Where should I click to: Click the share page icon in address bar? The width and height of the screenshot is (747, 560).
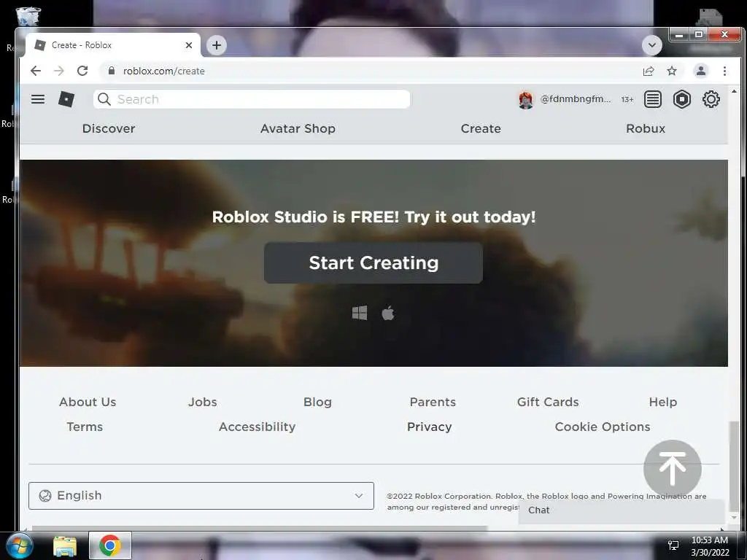pos(649,71)
